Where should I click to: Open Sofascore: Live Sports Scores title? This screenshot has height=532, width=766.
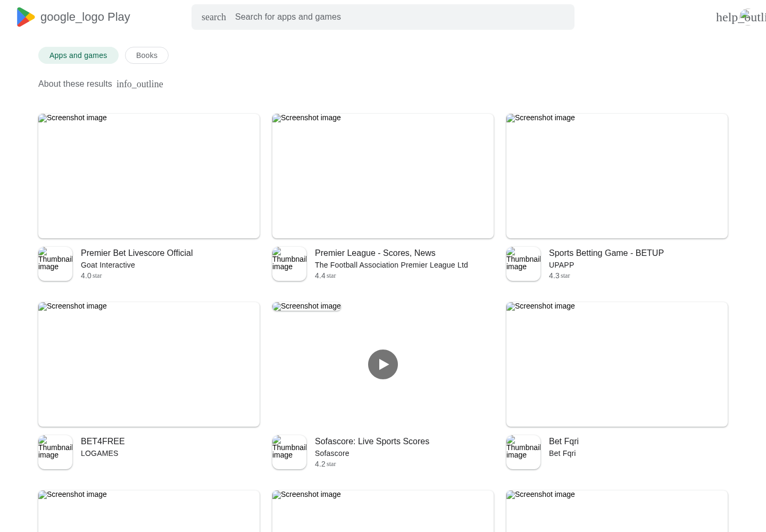[x=372, y=442]
